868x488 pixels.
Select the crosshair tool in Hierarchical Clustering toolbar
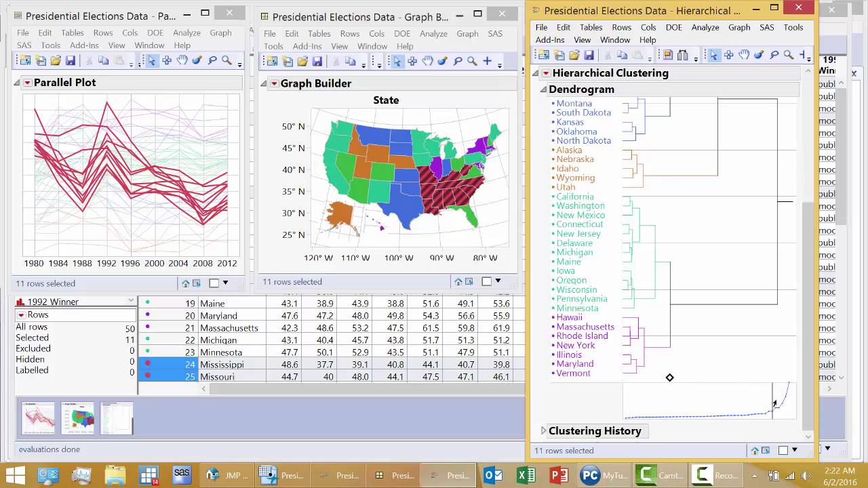click(729, 55)
